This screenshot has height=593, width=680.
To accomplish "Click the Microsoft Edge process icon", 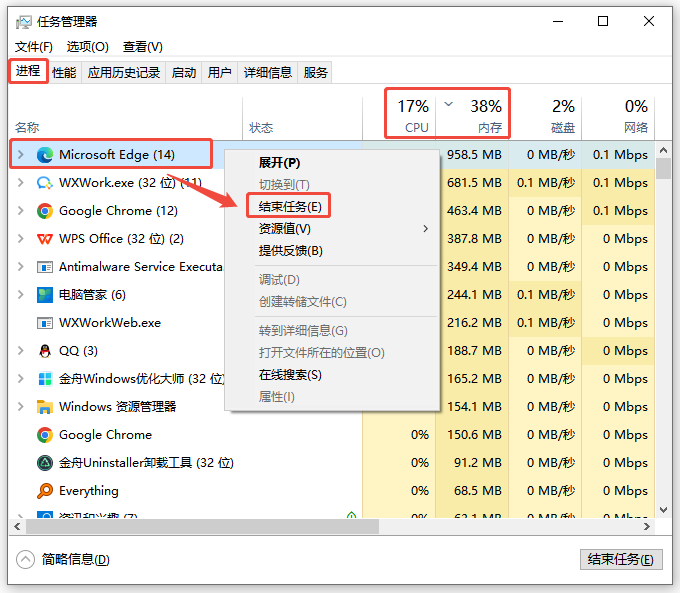I will tap(45, 155).
